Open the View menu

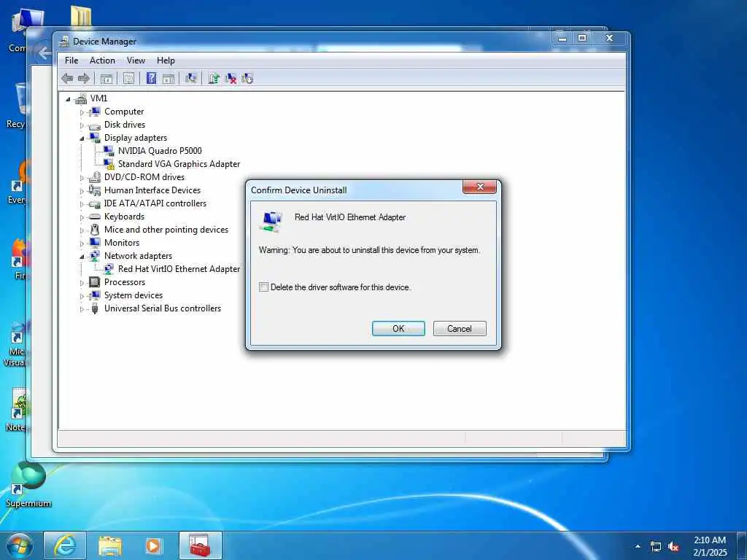tap(136, 61)
